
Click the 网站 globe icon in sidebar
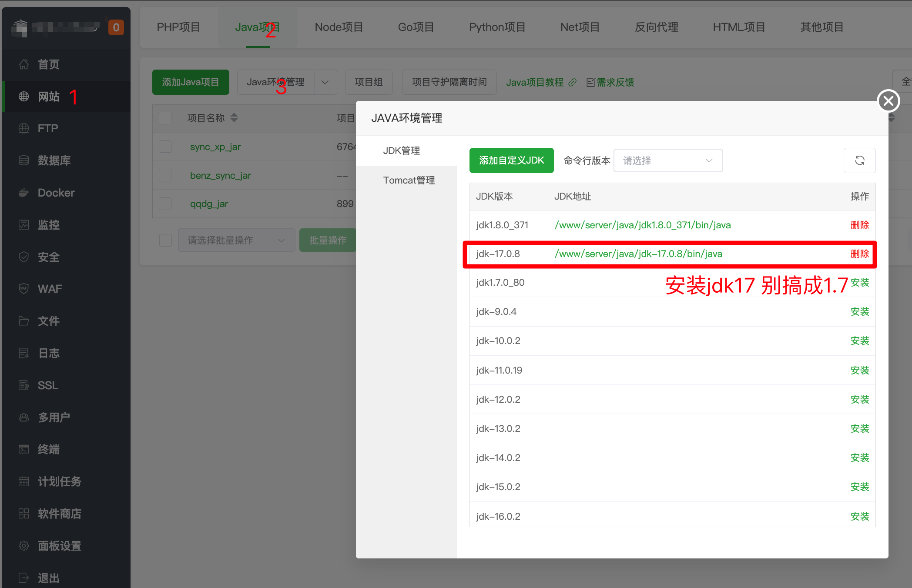click(x=24, y=97)
